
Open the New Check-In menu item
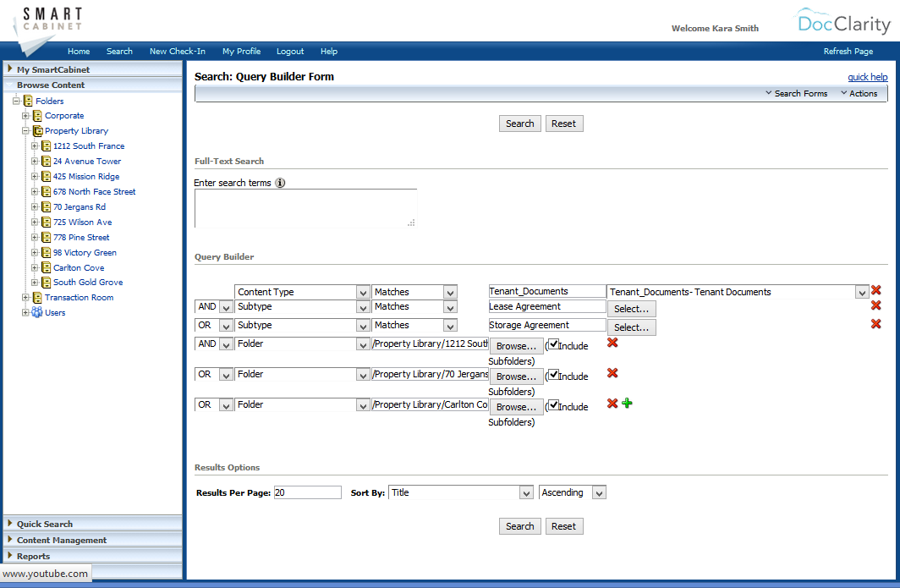click(x=178, y=51)
